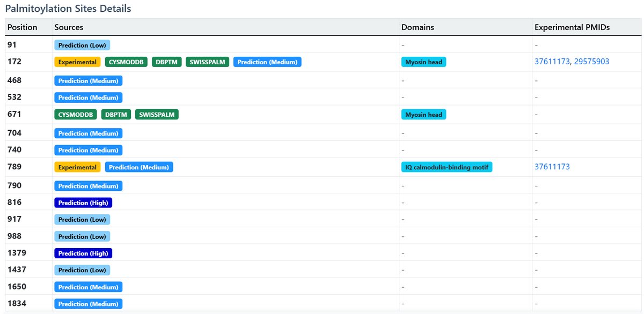The height and width of the screenshot is (314, 644).
Task: Click the Position column header
Action: click(x=23, y=27)
